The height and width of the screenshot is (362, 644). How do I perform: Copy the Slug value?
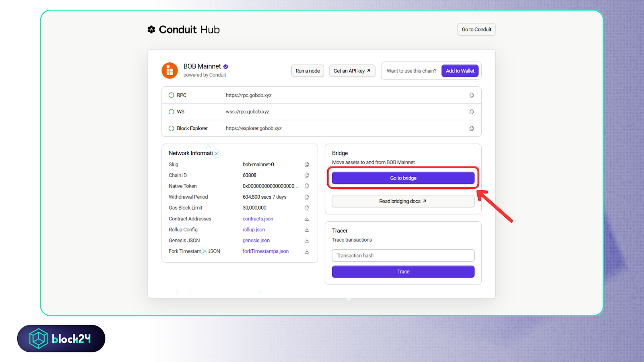click(307, 165)
